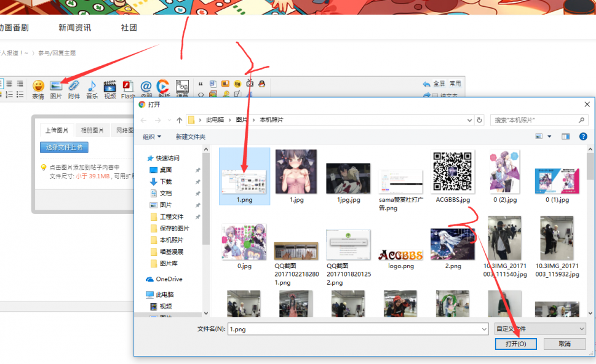Expand the filename history dropdown arrow
Viewport: 596px width, 364px height.
(483, 329)
